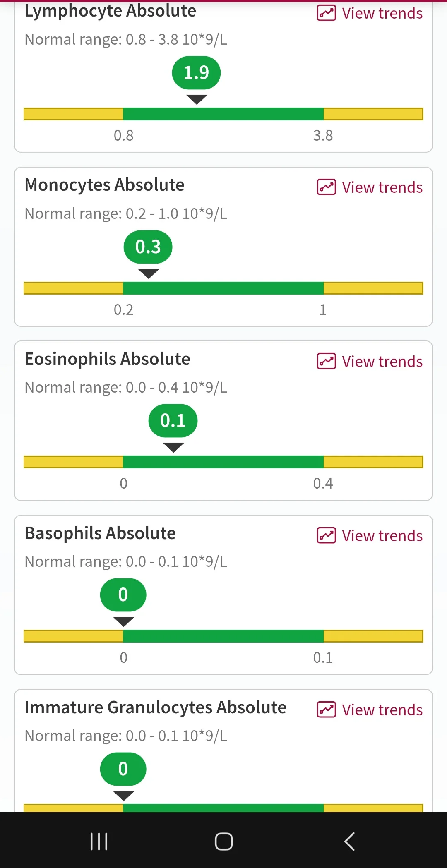Open trends chart icon for Immature Granulocytes Absolute

click(x=326, y=710)
